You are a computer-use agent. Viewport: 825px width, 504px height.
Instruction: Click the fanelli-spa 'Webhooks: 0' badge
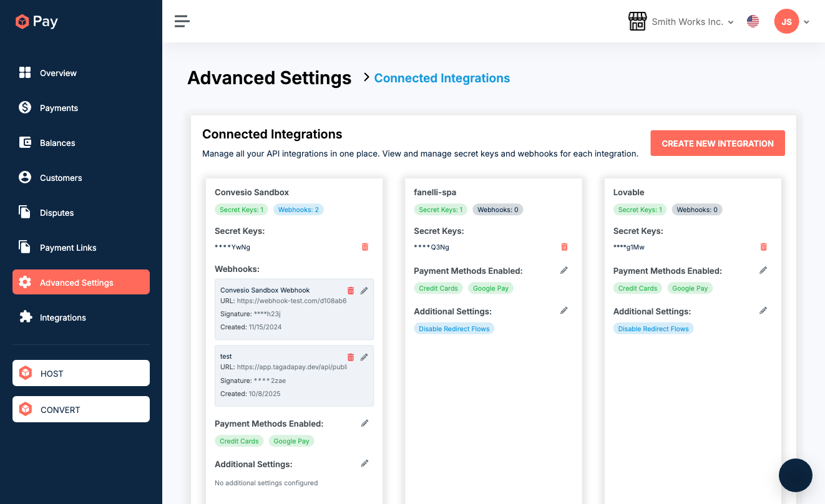498,210
